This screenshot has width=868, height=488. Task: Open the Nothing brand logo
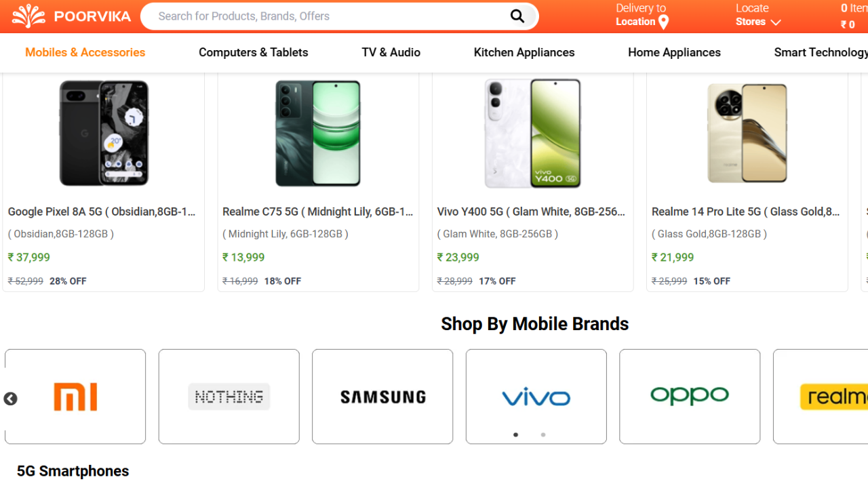coord(229,396)
